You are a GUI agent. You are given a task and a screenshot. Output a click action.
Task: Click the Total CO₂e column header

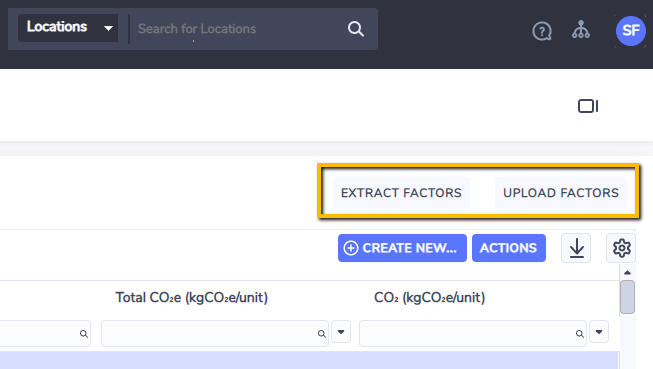(x=192, y=298)
